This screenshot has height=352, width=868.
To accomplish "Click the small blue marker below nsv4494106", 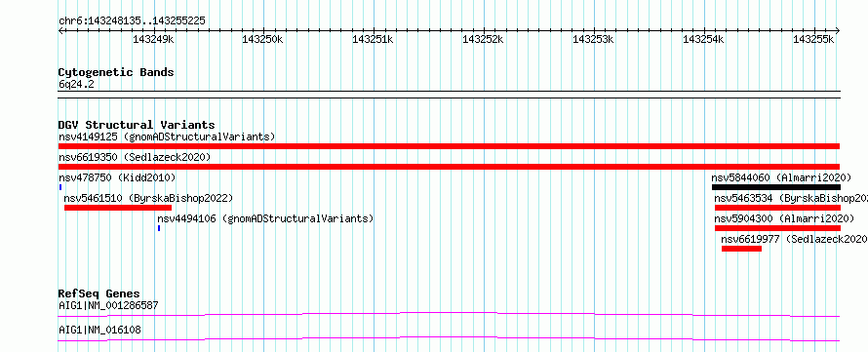I will pyautogui.click(x=159, y=228).
